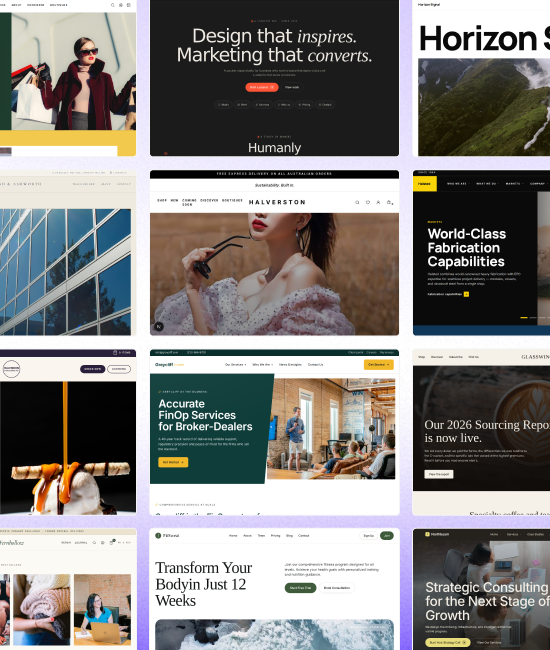Click the round logo on the dessert template
Screen dimensions: 550x650
click(x=11, y=369)
